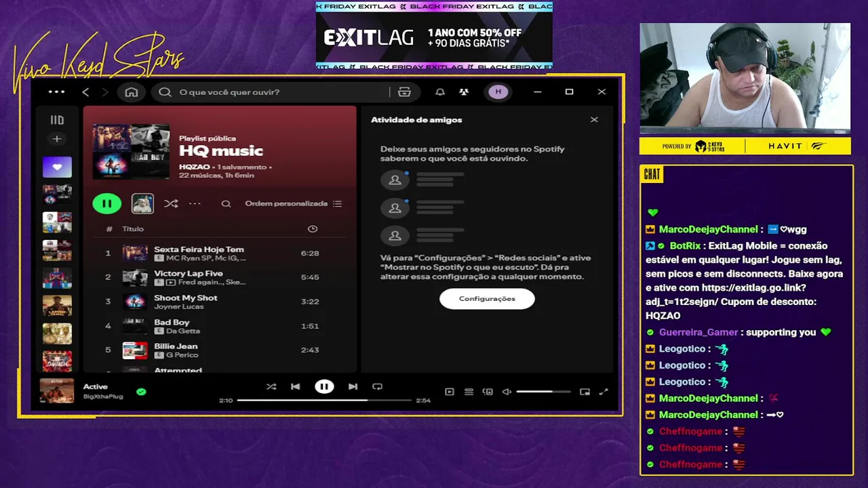Toggle repeat mode

click(378, 387)
